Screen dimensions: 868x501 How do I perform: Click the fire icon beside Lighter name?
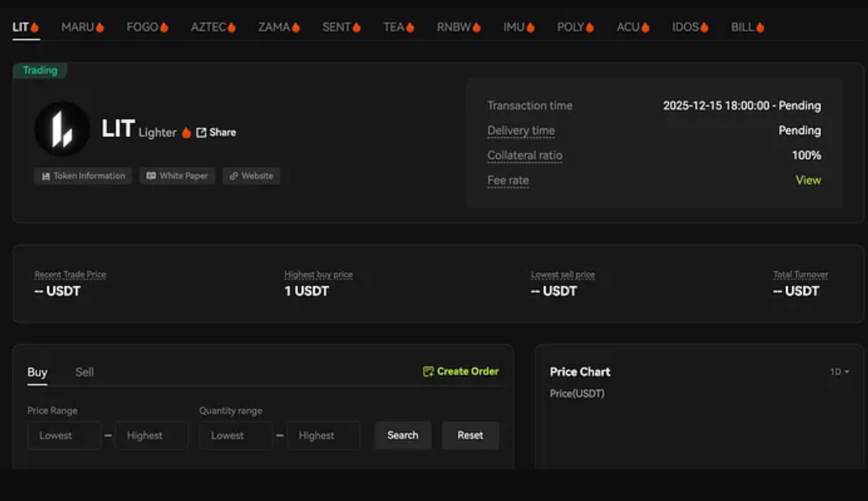point(186,131)
